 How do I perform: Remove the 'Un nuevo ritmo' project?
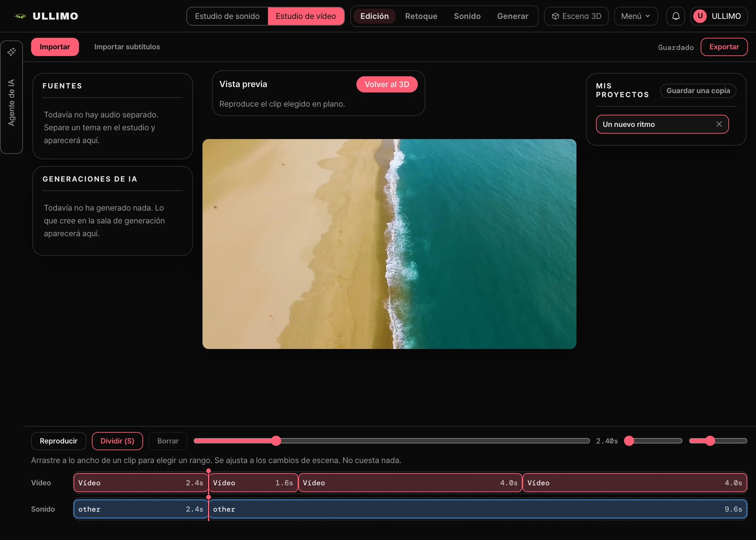tap(719, 124)
